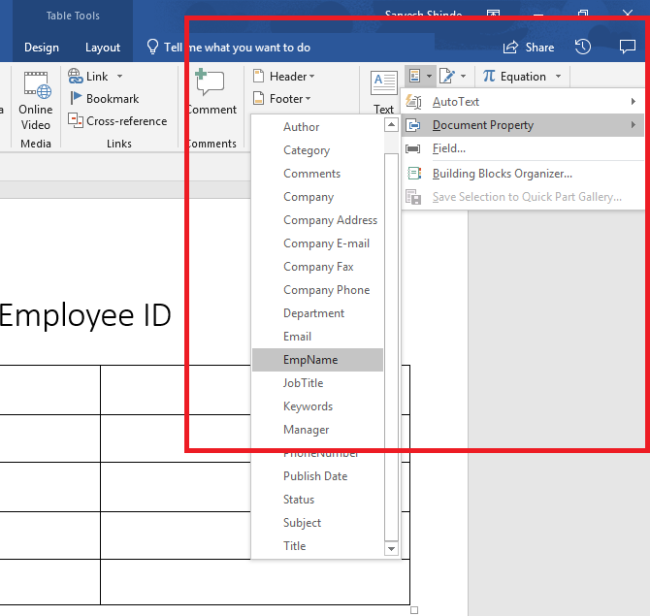Image resolution: width=650 pixels, height=616 pixels.
Task: Open the Design tab
Action: point(41,48)
